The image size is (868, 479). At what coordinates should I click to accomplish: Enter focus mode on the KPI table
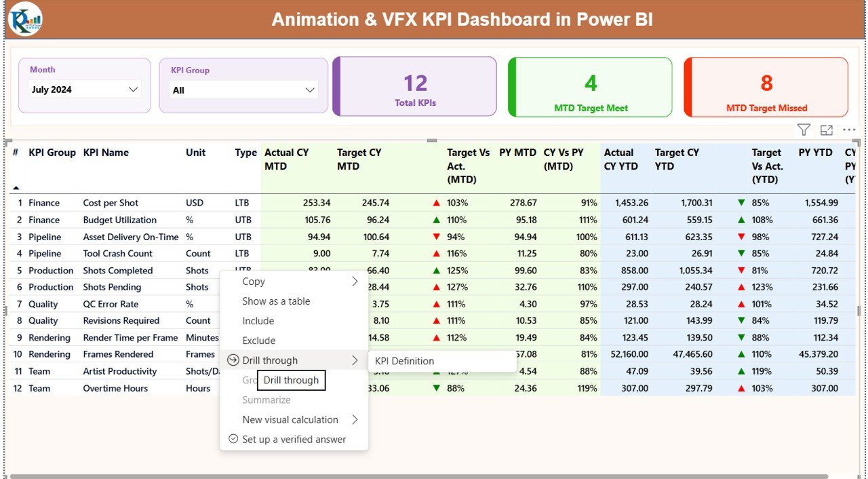click(826, 129)
